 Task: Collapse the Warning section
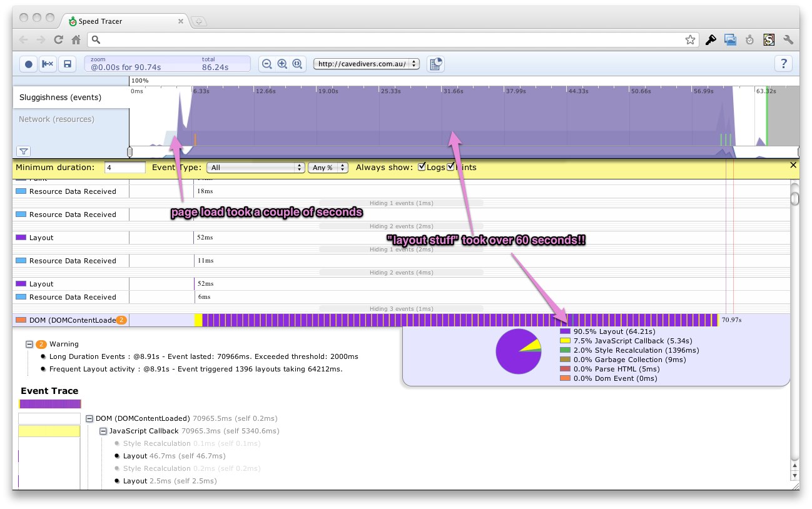[x=29, y=344]
